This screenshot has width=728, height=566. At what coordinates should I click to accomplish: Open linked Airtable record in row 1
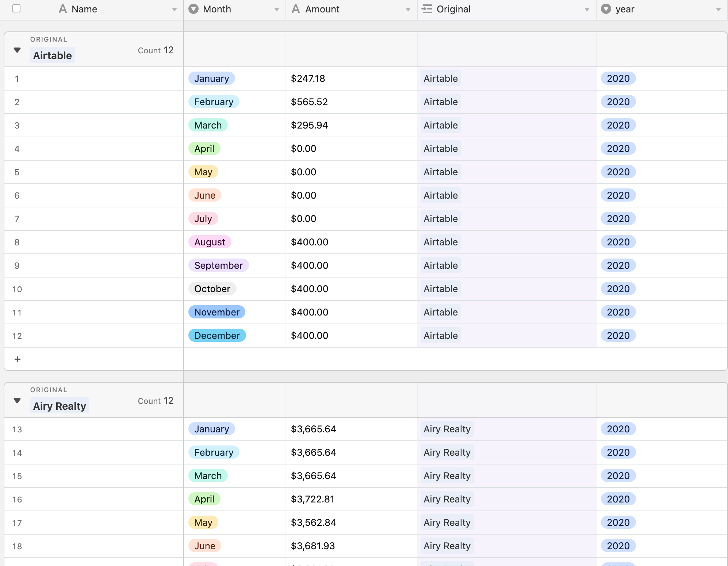coord(441,78)
